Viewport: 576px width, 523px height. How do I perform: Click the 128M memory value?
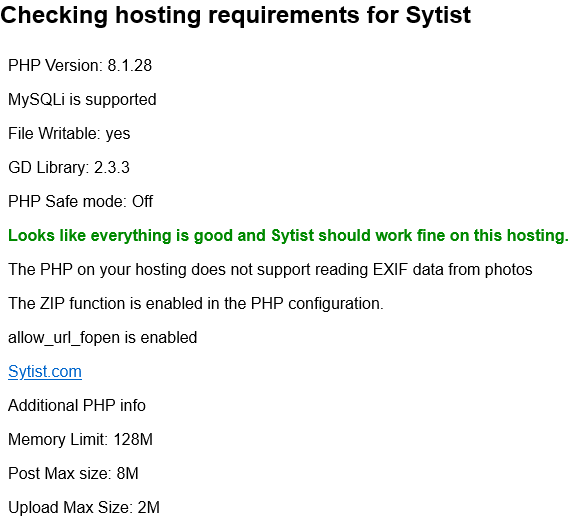point(133,440)
